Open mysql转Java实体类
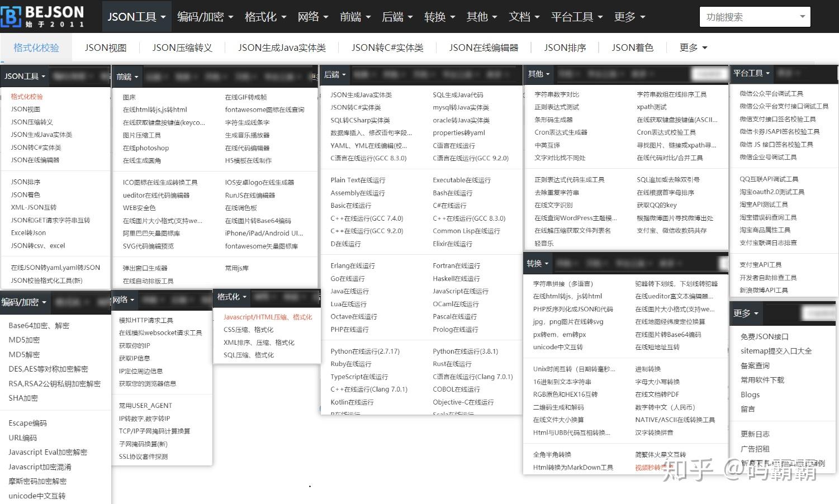 pos(461,108)
